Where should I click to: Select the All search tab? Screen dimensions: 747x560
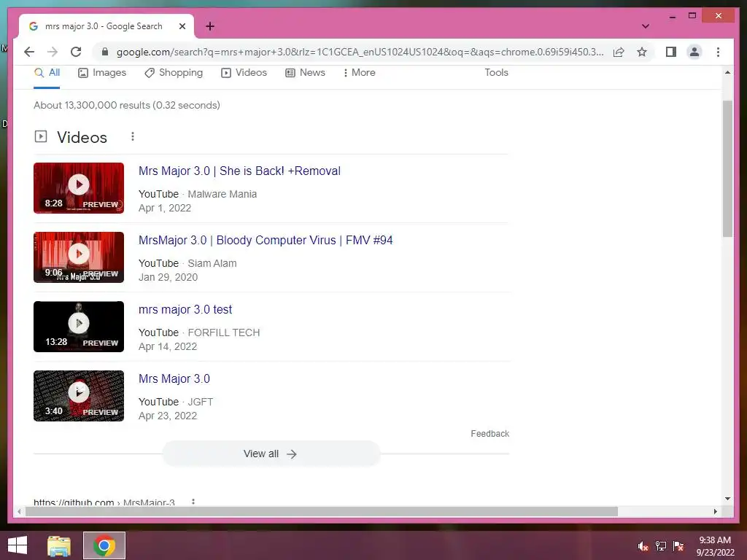47,73
